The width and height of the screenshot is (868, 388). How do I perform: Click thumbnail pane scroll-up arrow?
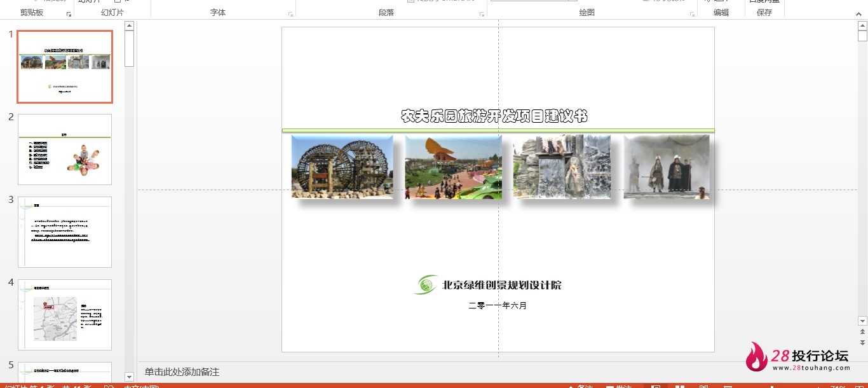[130, 26]
